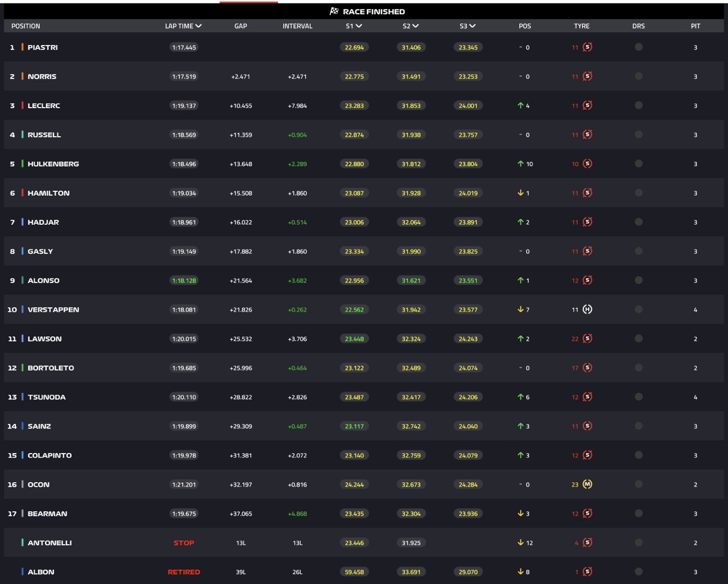The width and height of the screenshot is (728, 584).
Task: Click the GAP column header
Action: 241,26
